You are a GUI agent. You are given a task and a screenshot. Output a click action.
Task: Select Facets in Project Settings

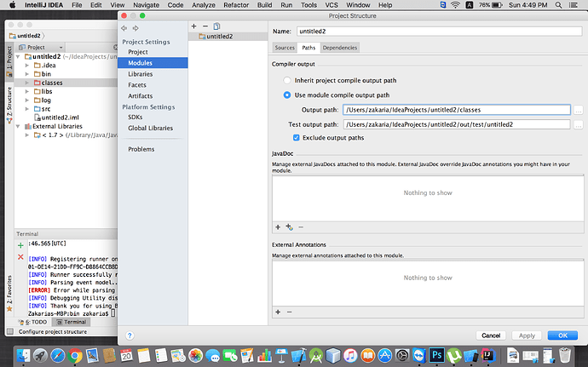137,85
